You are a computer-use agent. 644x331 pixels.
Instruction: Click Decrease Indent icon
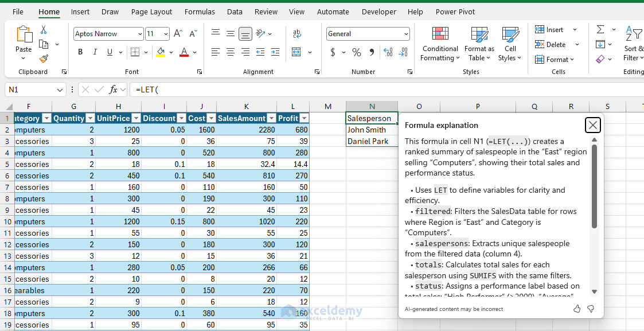(260, 52)
